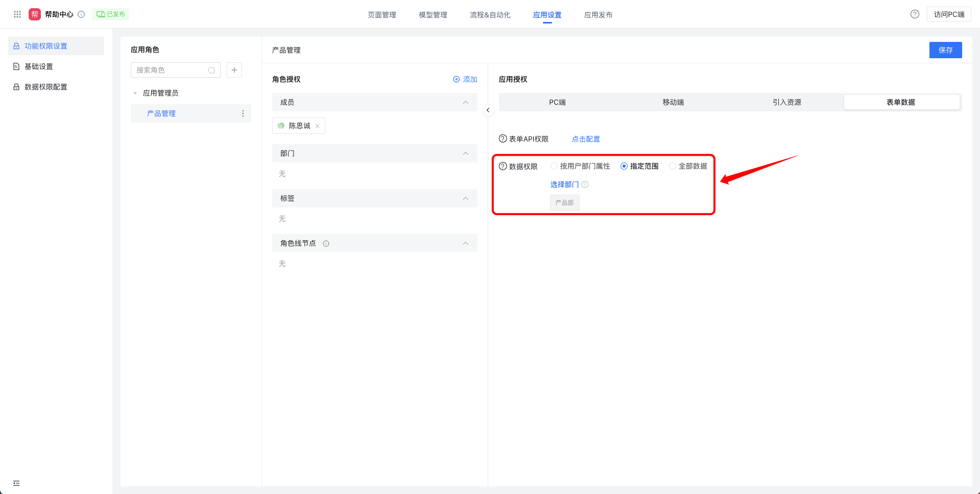Collapse the sidebar with bottom-left menu icon
Viewport: 980px width, 494px height.
(16, 483)
